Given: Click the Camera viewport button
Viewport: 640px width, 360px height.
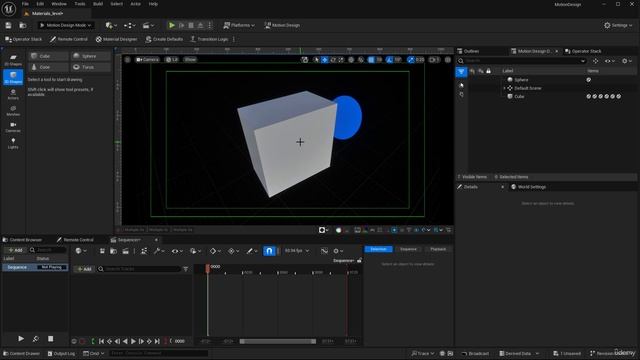Looking at the screenshot, I should click(147, 60).
